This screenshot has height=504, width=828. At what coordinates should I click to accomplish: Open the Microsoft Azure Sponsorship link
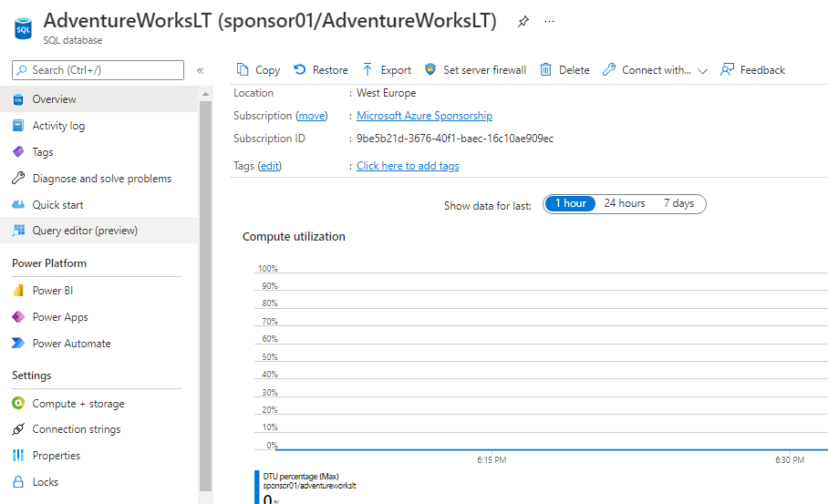tap(424, 116)
